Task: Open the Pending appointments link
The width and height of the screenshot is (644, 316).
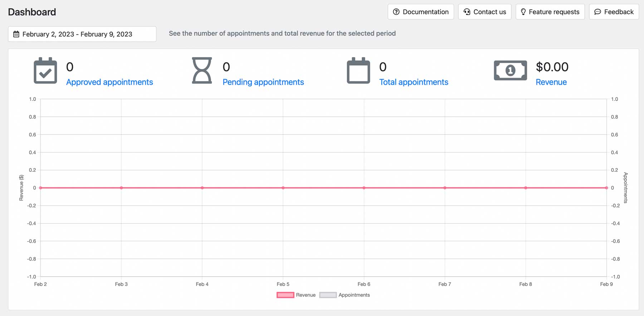Action: [263, 82]
